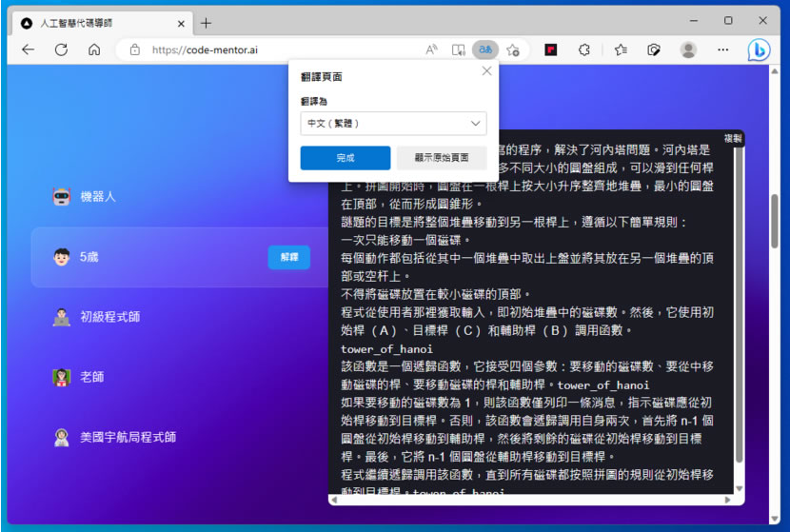790x532 pixels.
Task: Click page scrollbar down arrow
Action: click(x=775, y=519)
